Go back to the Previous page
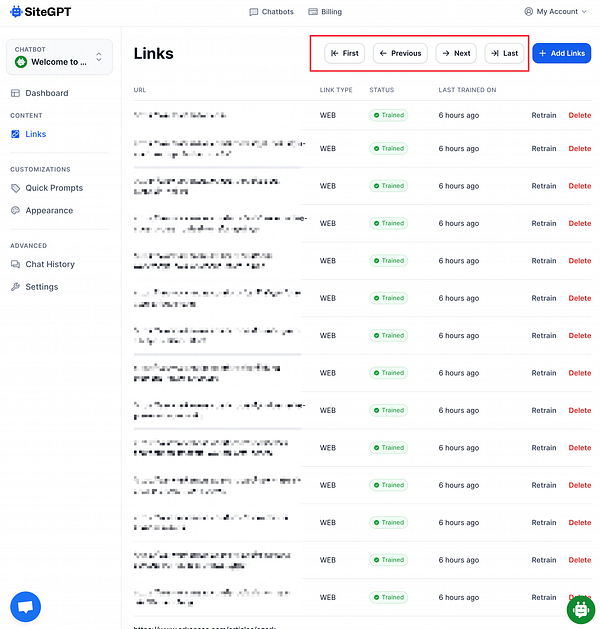 pyautogui.click(x=400, y=53)
